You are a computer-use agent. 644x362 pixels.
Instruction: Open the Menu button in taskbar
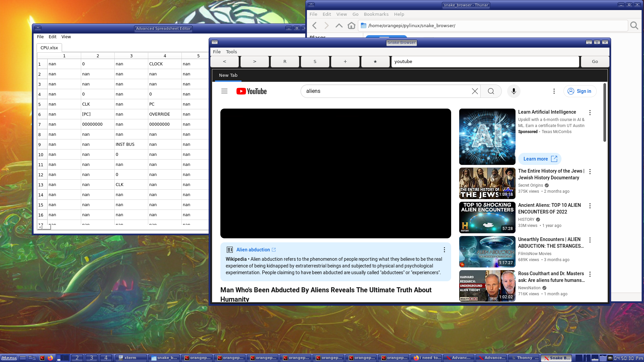tap(9, 358)
